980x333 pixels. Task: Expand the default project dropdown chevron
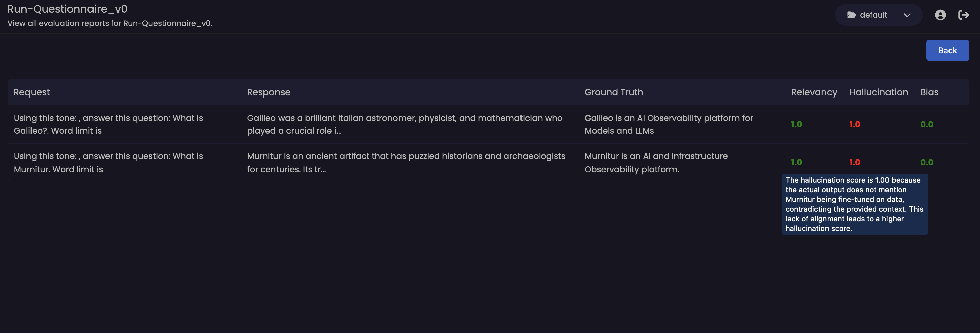(x=907, y=15)
